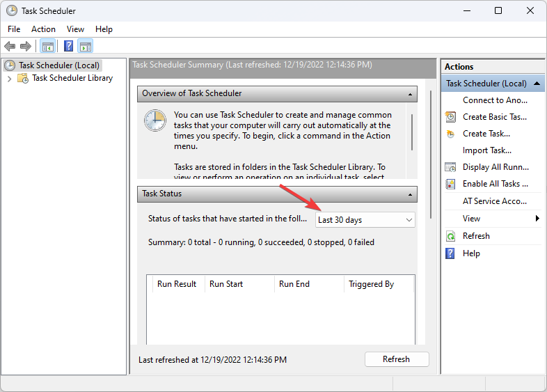The height and width of the screenshot is (392, 547).
Task: Click the green Refresh icon in Actions pane
Action: (450, 236)
